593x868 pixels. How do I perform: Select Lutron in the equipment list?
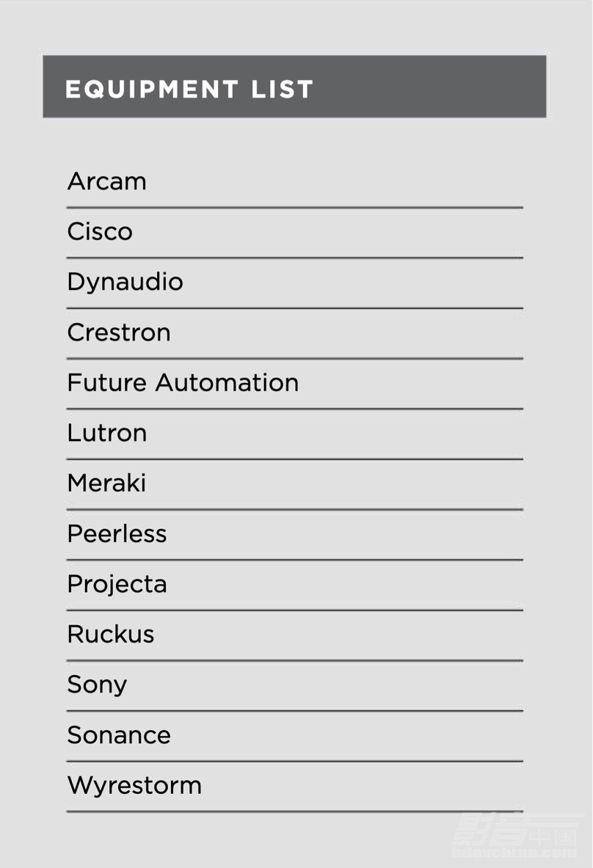(107, 433)
